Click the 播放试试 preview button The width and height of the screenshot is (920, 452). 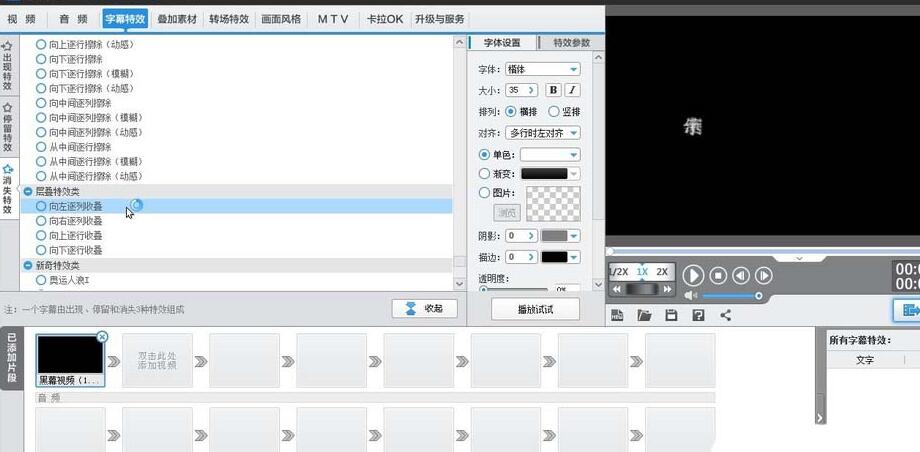pyautogui.click(x=536, y=309)
